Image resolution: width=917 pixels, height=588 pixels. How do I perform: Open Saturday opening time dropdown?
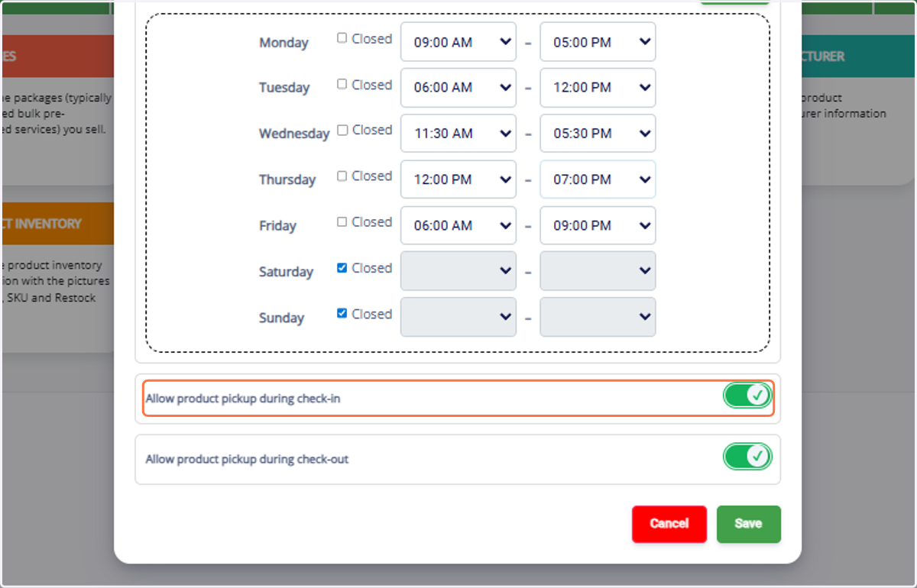[458, 271]
